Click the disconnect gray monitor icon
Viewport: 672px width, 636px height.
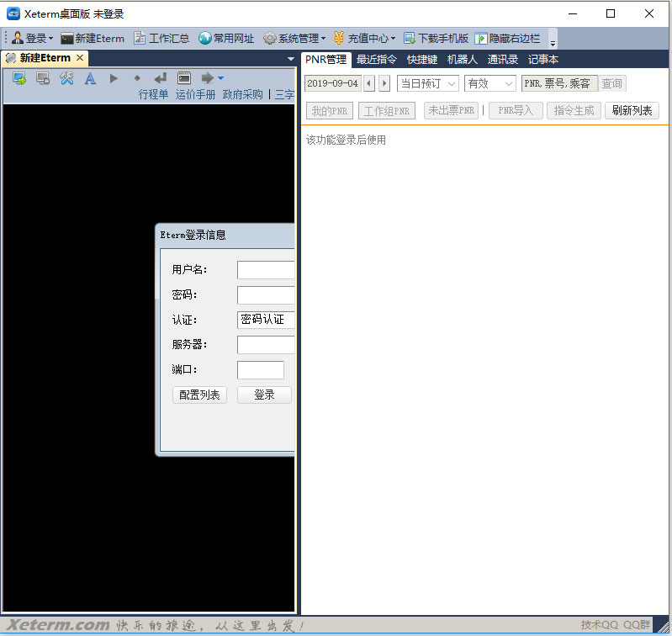point(43,78)
